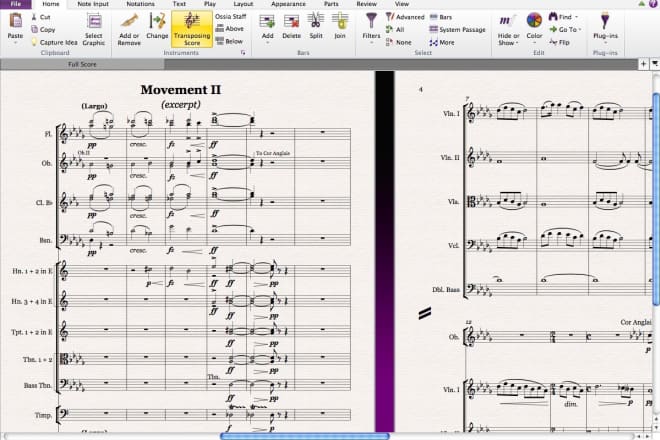
Task: Click Select None button
Action: 399,42
